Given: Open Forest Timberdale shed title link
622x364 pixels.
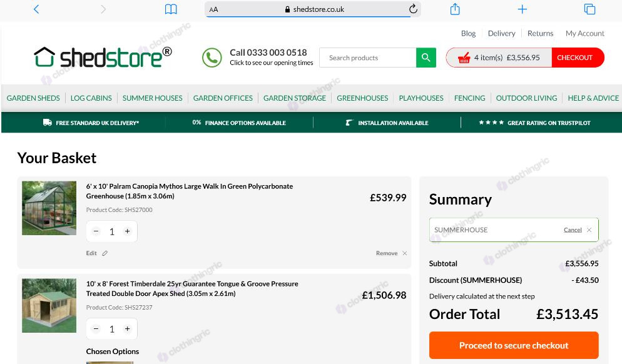Looking at the screenshot, I should point(192,289).
